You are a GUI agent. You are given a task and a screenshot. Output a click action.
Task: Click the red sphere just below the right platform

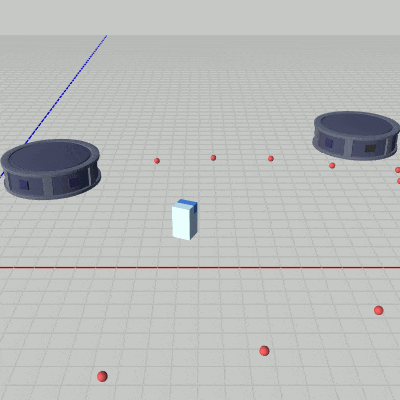[x=332, y=165]
